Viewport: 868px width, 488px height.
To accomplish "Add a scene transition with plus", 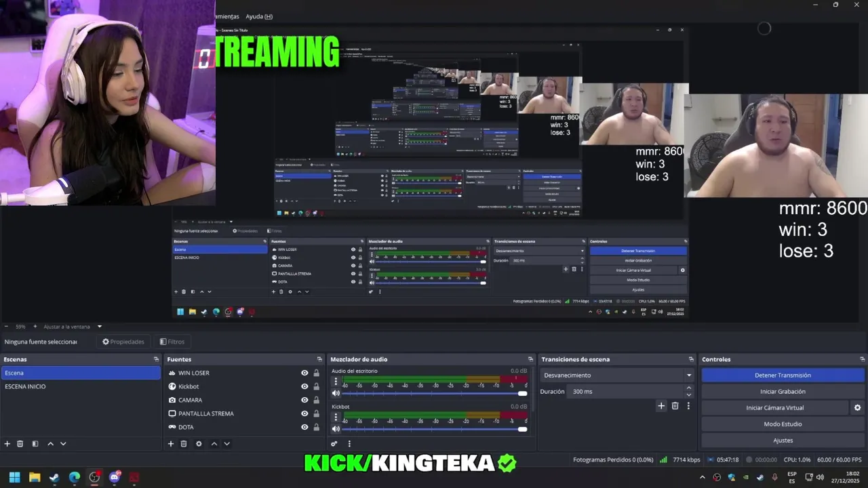I will (x=661, y=406).
